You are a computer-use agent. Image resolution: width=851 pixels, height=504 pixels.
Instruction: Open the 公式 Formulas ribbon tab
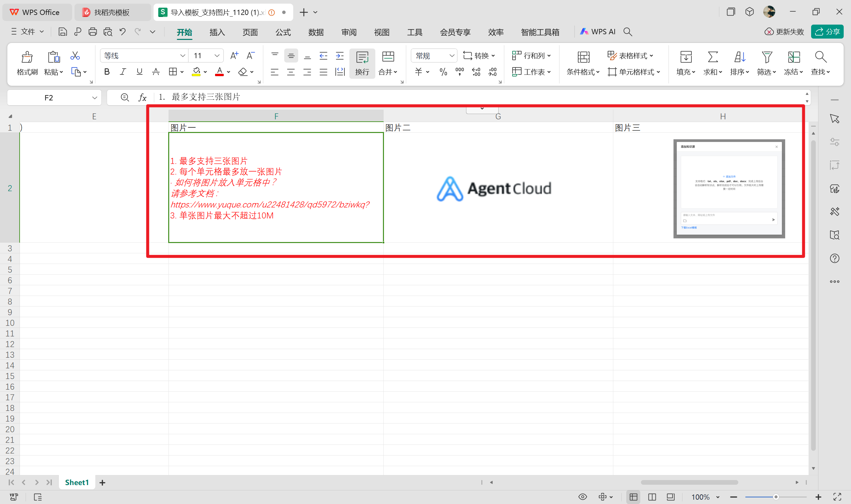(x=283, y=32)
